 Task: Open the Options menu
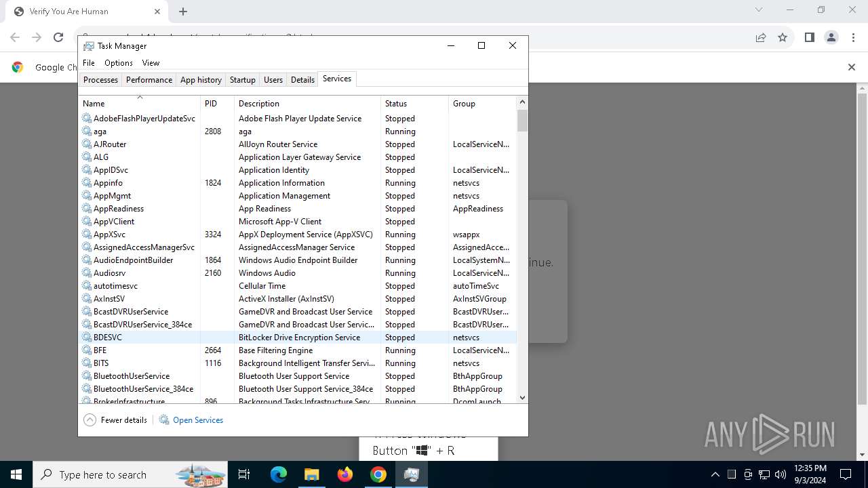[119, 62]
